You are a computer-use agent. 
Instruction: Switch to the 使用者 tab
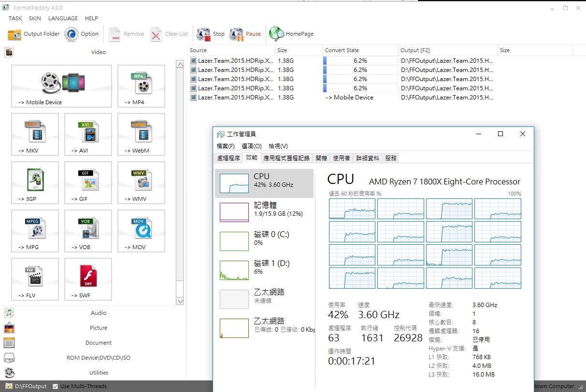coord(342,158)
